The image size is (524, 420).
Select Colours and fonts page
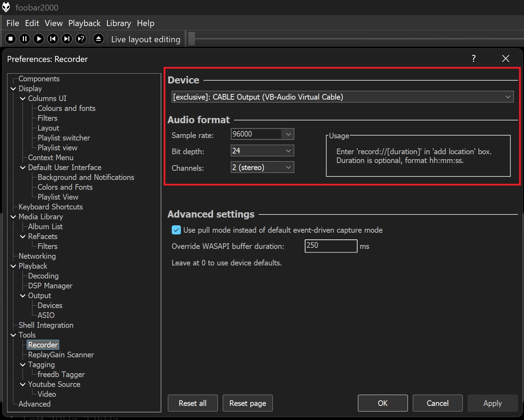[67, 108]
